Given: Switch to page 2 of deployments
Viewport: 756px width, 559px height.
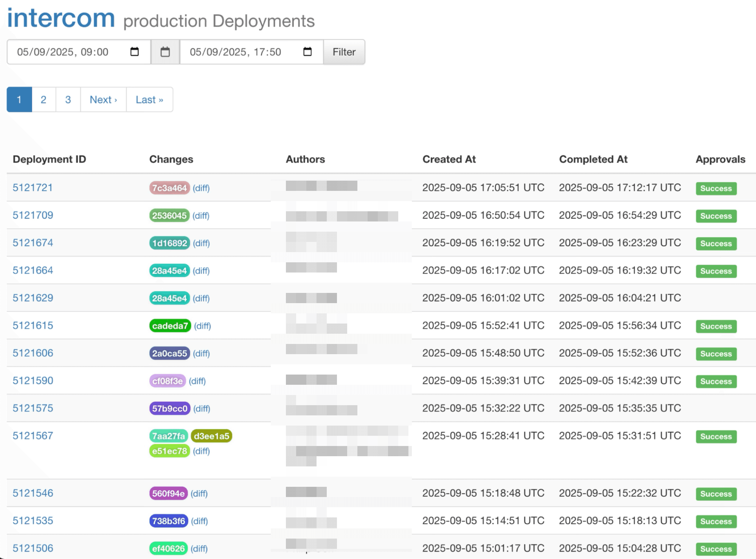Looking at the screenshot, I should (x=43, y=99).
